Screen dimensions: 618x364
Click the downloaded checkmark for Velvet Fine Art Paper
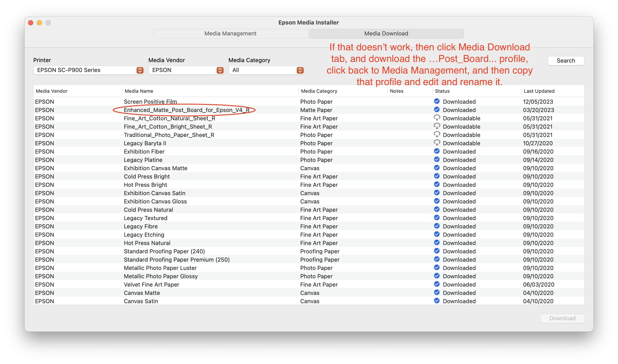(x=437, y=284)
